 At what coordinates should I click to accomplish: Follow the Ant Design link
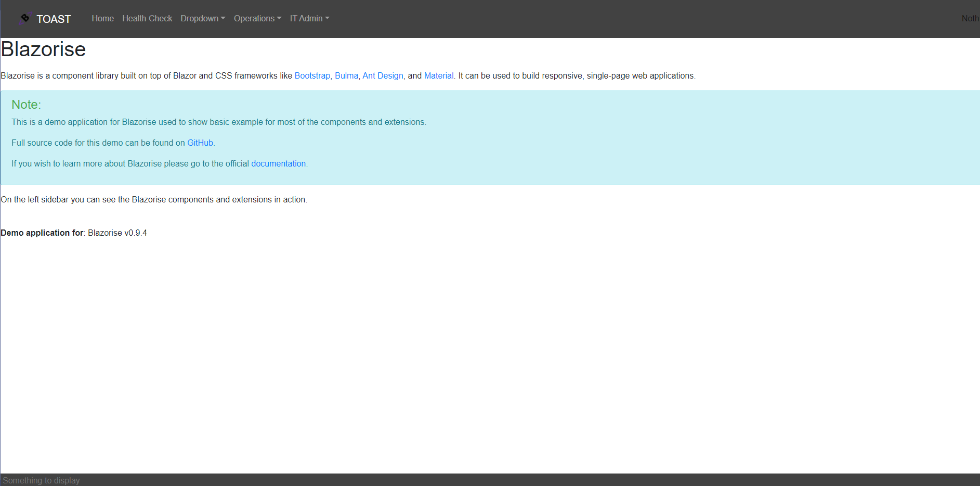point(383,75)
